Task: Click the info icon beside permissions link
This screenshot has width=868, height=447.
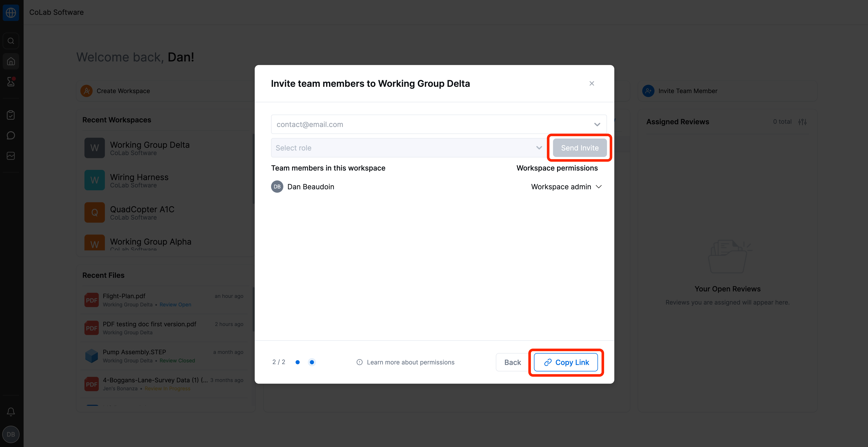Action: point(360,362)
